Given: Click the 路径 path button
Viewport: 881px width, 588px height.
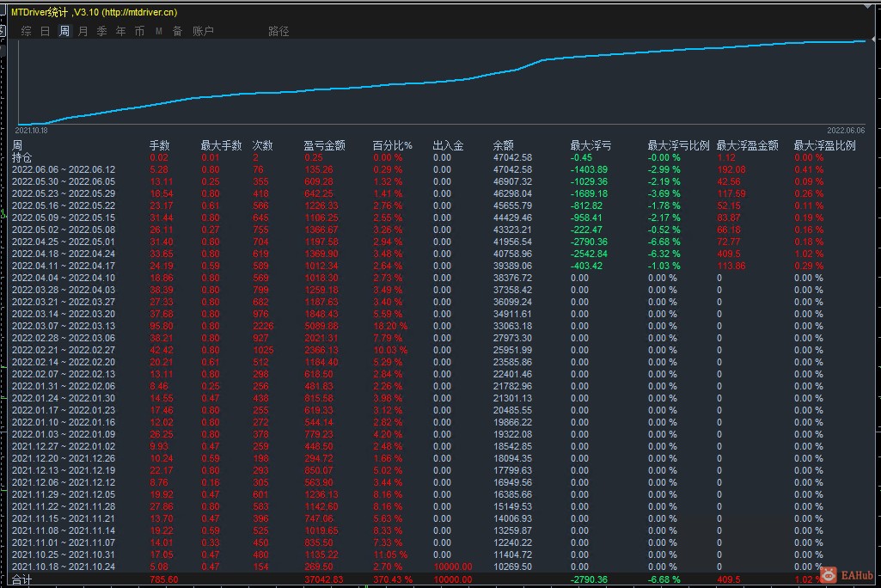Looking at the screenshot, I should tap(278, 31).
